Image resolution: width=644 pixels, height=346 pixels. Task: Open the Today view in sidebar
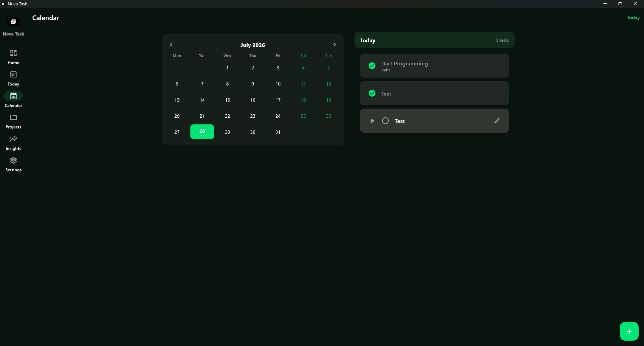13,74
